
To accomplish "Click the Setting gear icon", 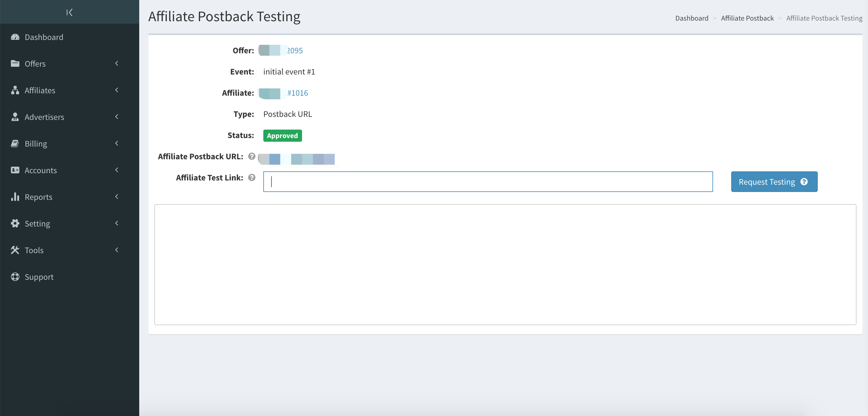I will [15, 223].
